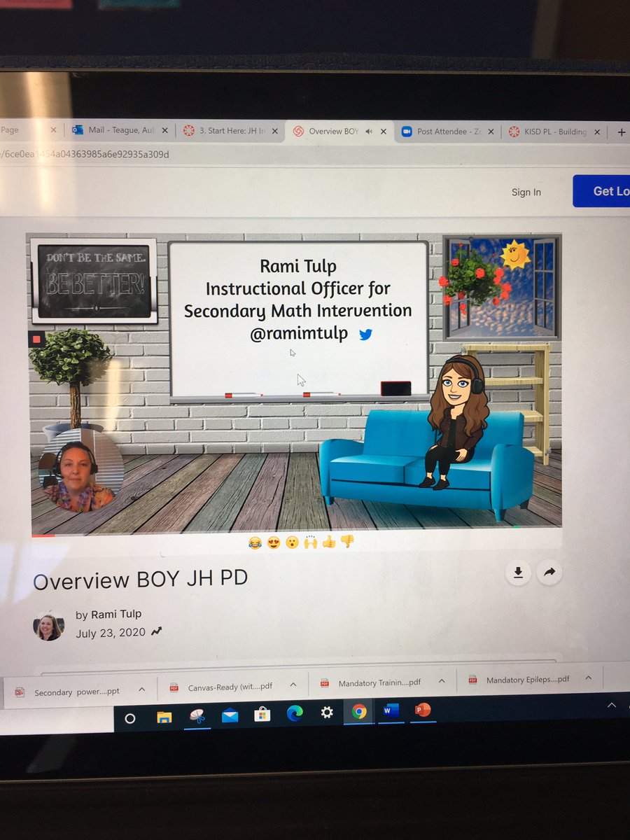This screenshot has height=840, width=630.
Task: Click the download video arrow icon
Action: pyautogui.click(x=518, y=573)
